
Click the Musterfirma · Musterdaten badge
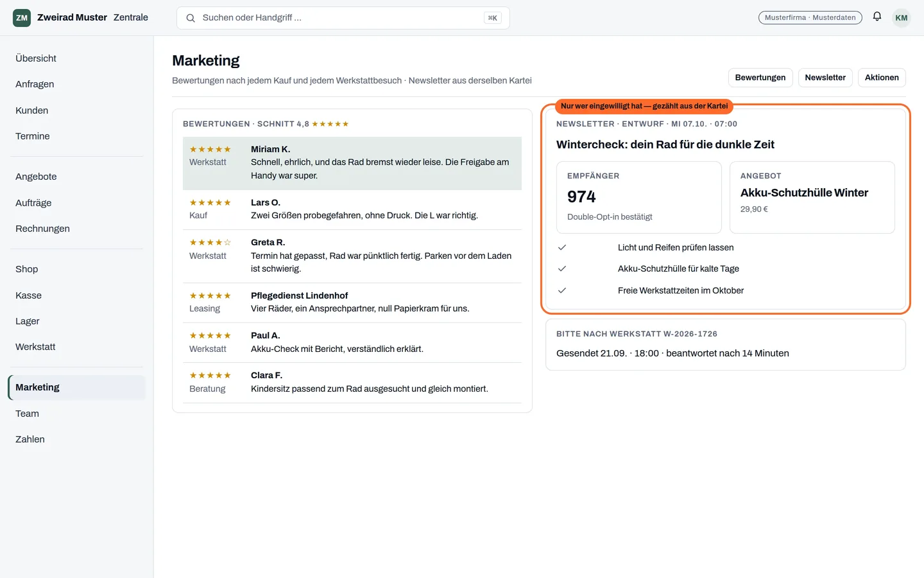810,18
